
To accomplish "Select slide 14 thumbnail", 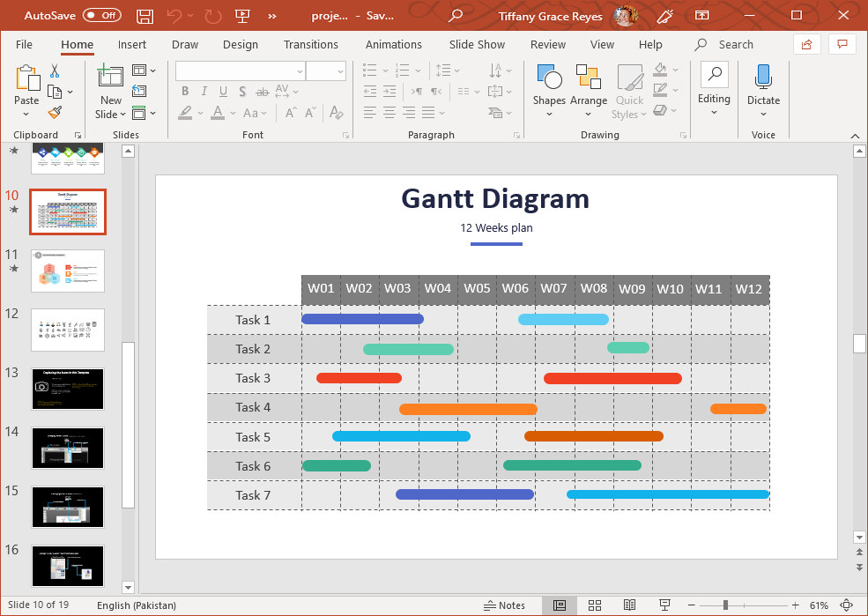I will tap(68, 447).
